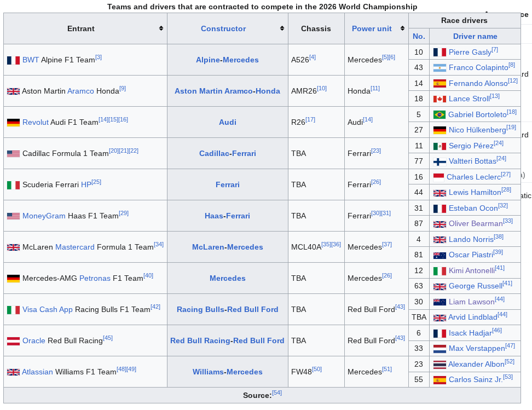Click the Thai flag next to Alexander Albon
This screenshot has height=410, width=532.
coord(440,365)
